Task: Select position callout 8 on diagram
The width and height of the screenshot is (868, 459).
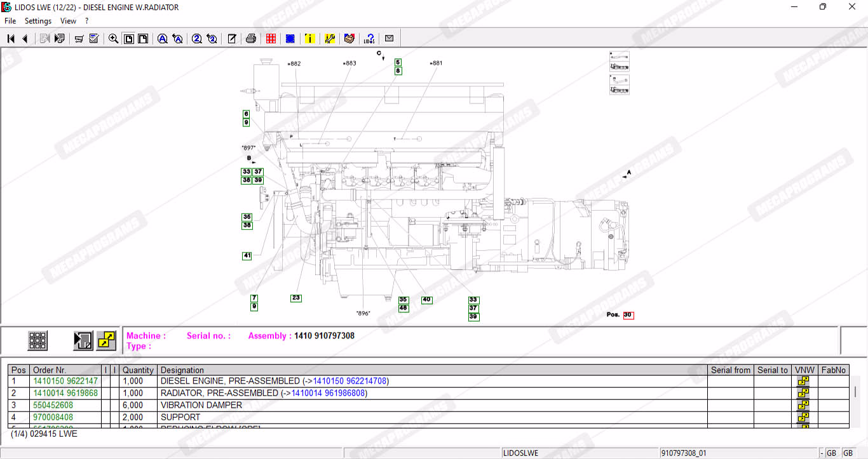Action: tap(398, 71)
